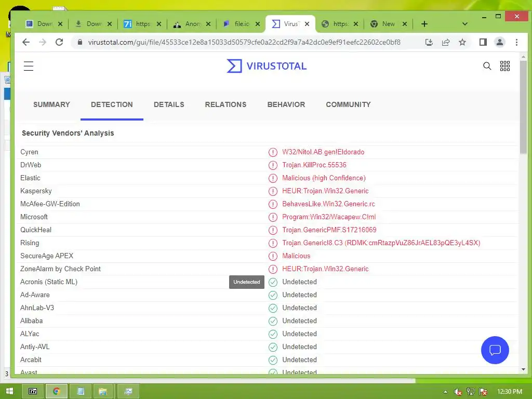Reload the VirusTotal page
The width and height of the screenshot is (532, 399).
click(59, 42)
